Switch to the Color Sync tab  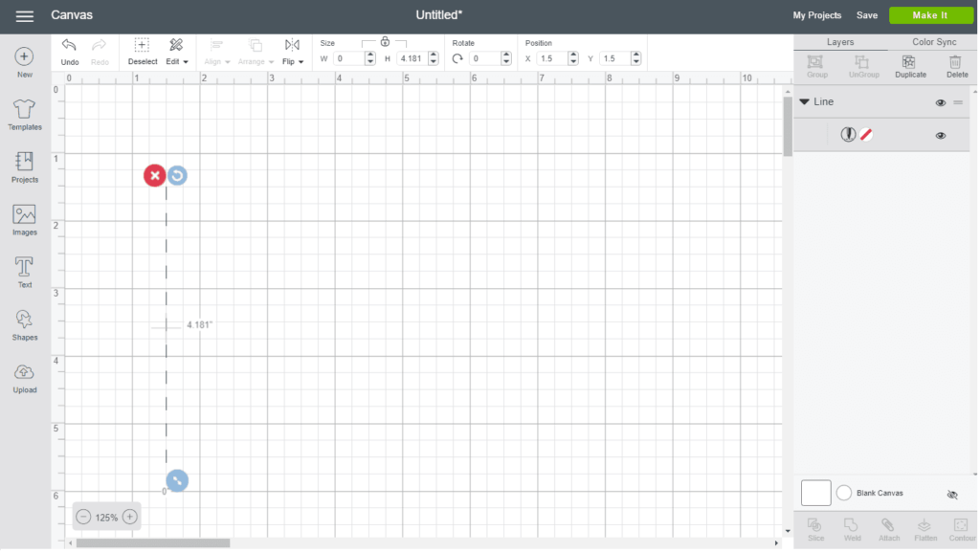point(934,42)
